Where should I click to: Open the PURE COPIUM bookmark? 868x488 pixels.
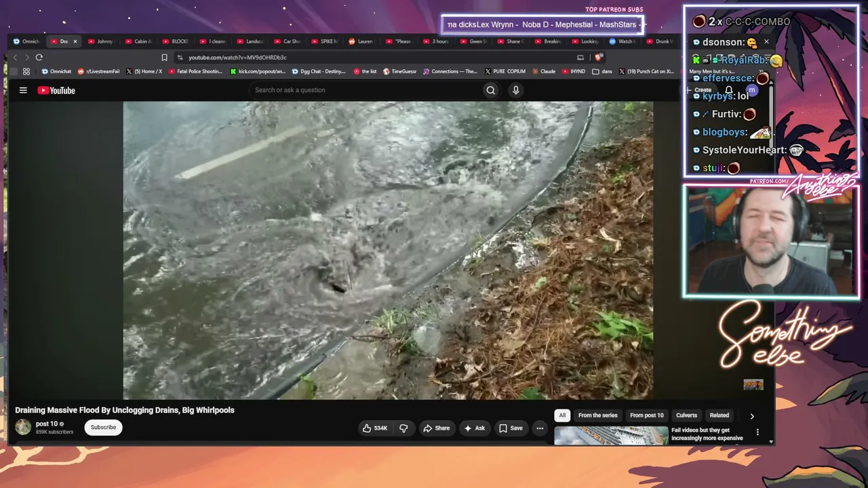[505, 71]
